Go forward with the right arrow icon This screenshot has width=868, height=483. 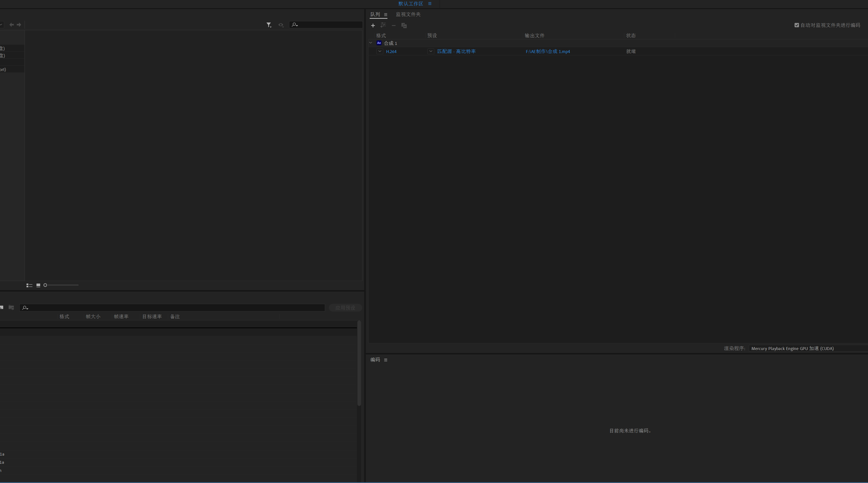click(x=19, y=25)
